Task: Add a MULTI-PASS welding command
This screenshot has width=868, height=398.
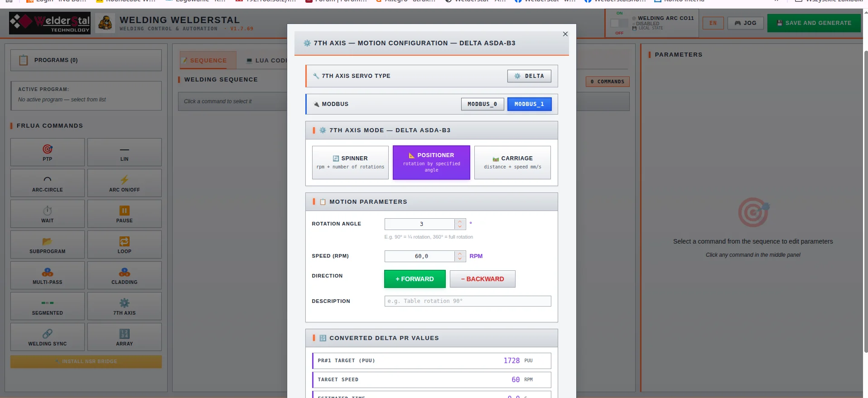Action: tap(48, 275)
